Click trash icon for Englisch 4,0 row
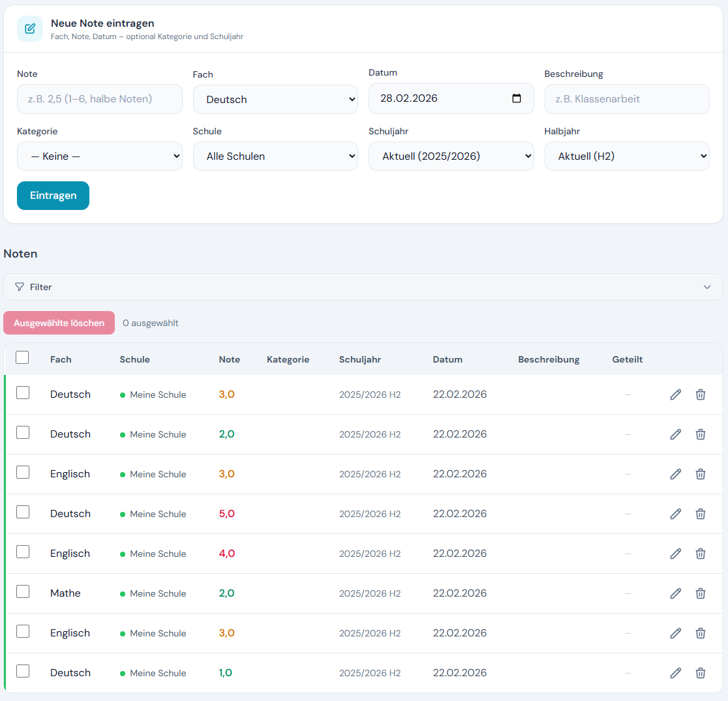The image size is (728, 701). [x=700, y=554]
